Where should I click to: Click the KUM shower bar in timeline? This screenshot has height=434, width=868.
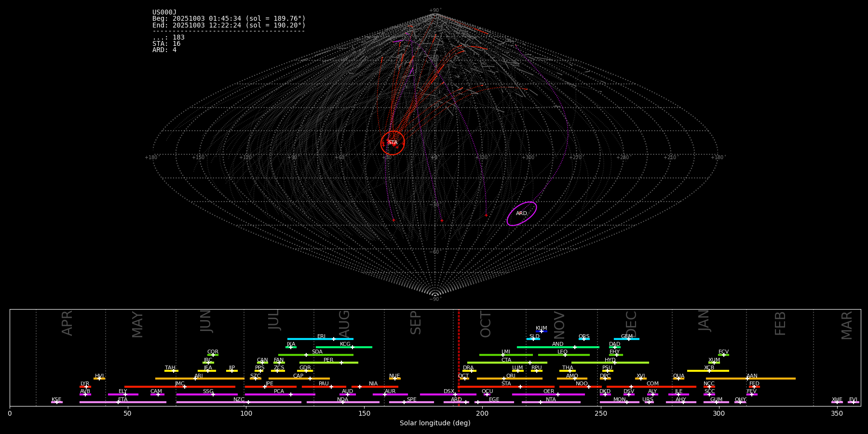tap(542, 331)
